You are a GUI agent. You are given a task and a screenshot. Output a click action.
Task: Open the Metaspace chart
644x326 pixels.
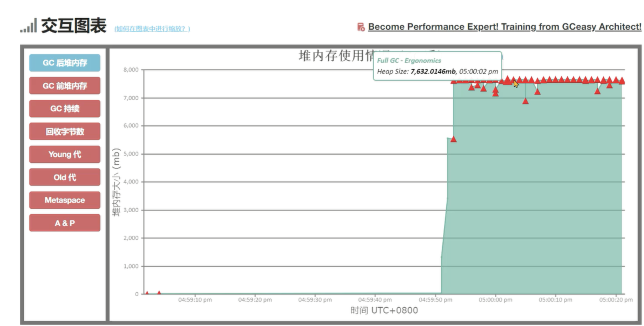pyautogui.click(x=65, y=200)
